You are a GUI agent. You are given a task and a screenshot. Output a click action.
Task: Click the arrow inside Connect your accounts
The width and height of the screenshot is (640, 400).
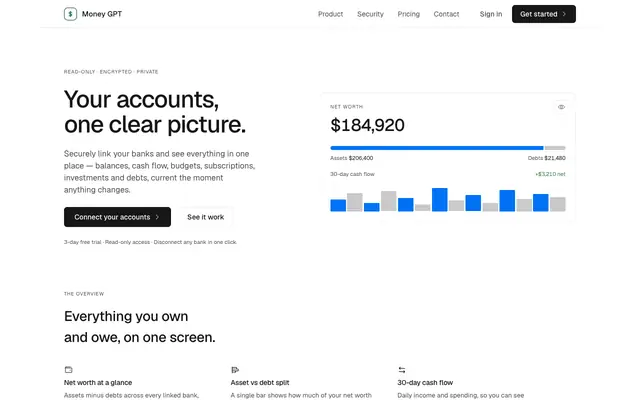tap(157, 217)
